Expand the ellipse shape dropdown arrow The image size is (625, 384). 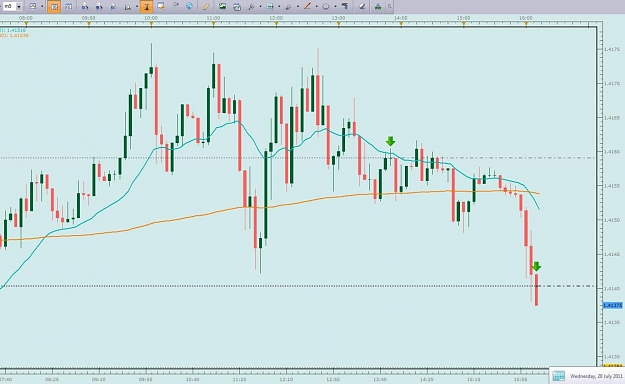click(335, 6)
